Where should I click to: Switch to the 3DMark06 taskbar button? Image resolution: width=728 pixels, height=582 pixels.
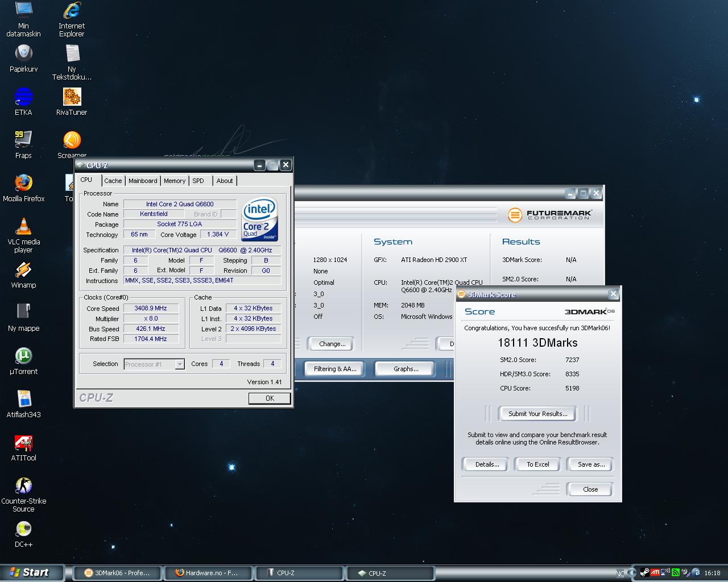(x=118, y=573)
